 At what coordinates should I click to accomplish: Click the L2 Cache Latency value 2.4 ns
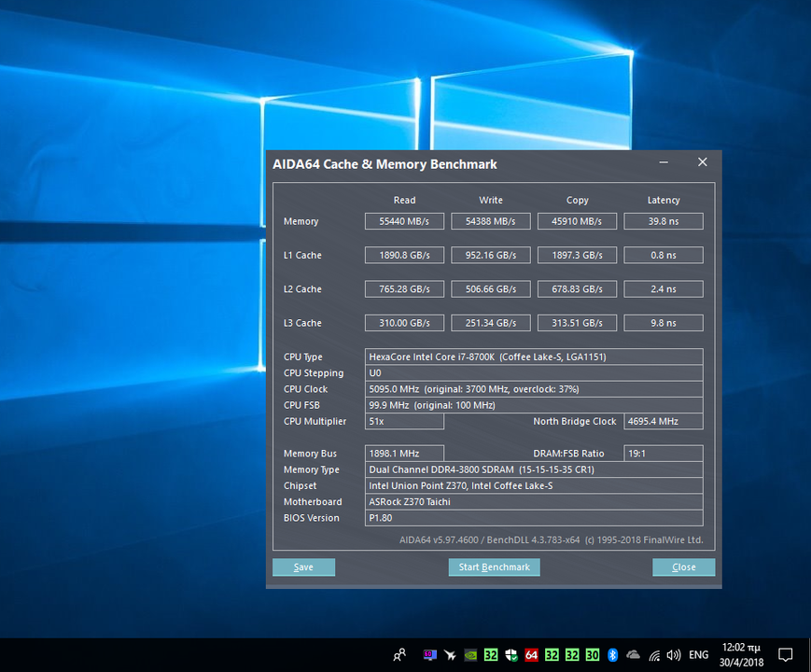(x=664, y=289)
